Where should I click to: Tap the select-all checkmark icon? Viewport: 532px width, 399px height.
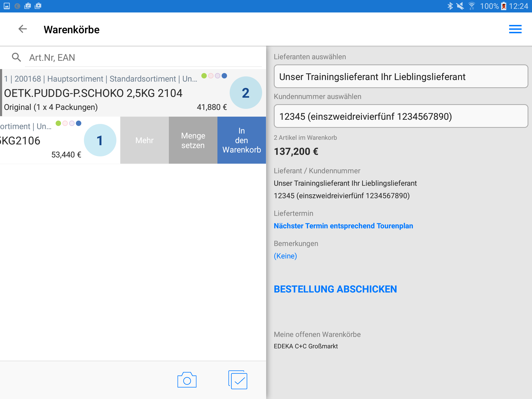238,380
